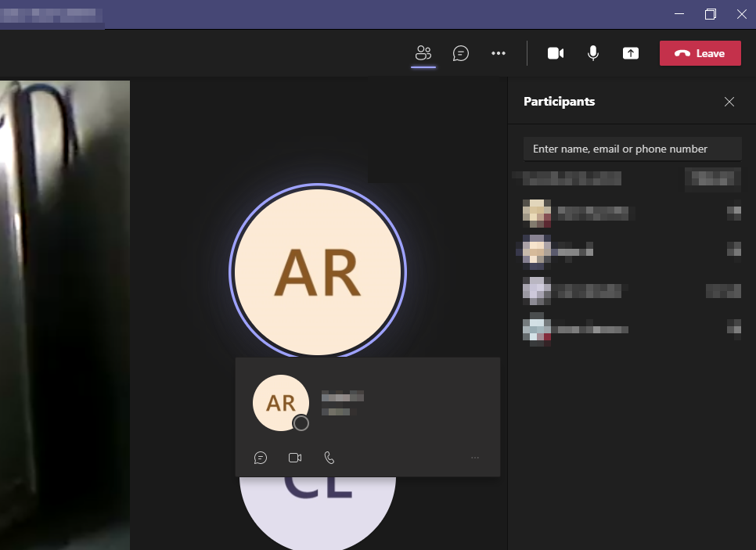
Task: Start chat from AR contact card
Action: [x=261, y=458]
